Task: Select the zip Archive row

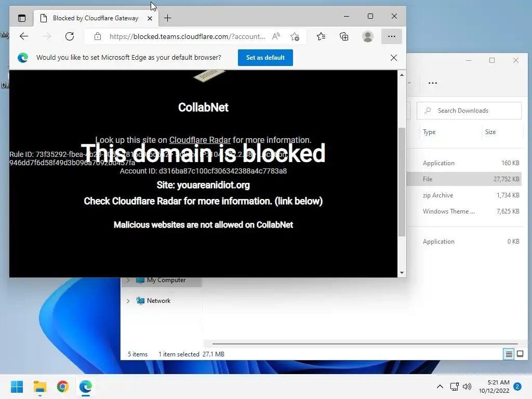Action: pos(465,195)
